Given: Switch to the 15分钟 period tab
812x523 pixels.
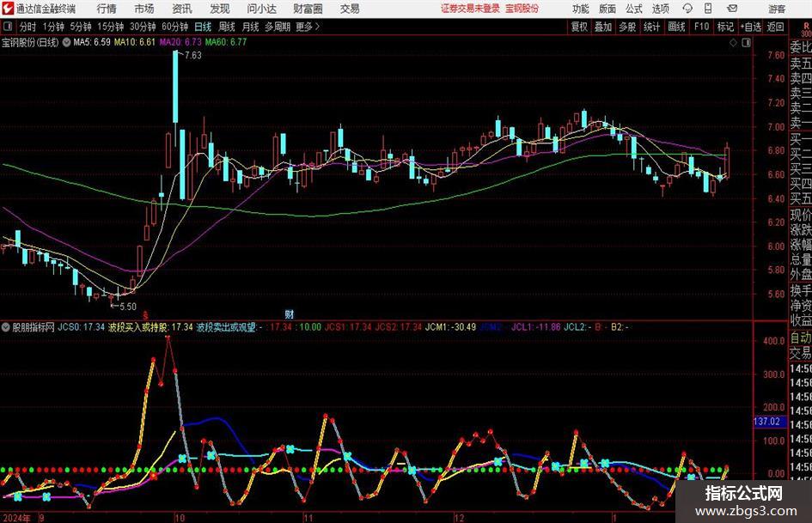Looking at the screenshot, I should point(110,27).
